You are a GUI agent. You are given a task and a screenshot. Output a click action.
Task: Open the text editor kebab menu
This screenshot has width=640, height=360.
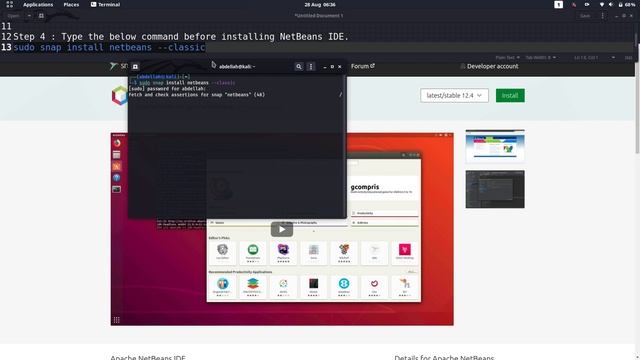coord(602,16)
